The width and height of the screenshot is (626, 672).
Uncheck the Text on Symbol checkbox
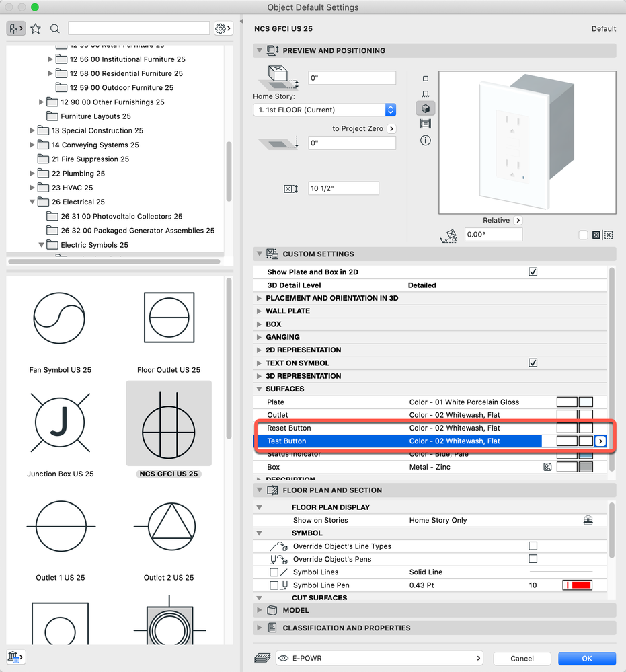(533, 363)
